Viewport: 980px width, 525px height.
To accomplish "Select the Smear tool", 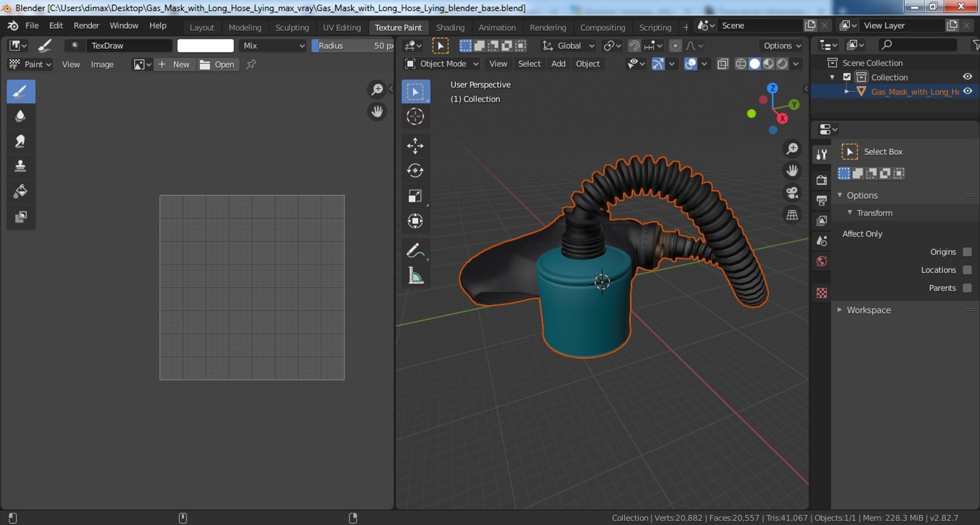I will [x=21, y=141].
